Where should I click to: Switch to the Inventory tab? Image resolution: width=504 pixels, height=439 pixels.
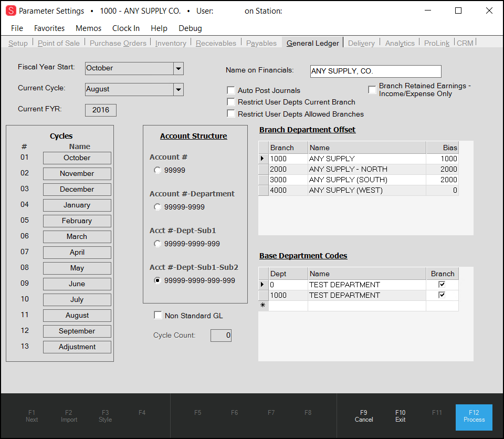coord(170,43)
